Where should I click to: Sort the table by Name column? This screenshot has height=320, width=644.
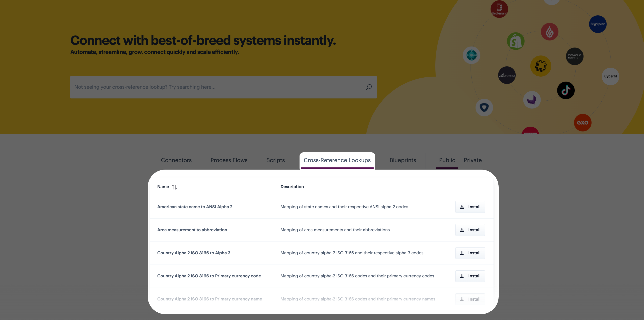tap(174, 187)
